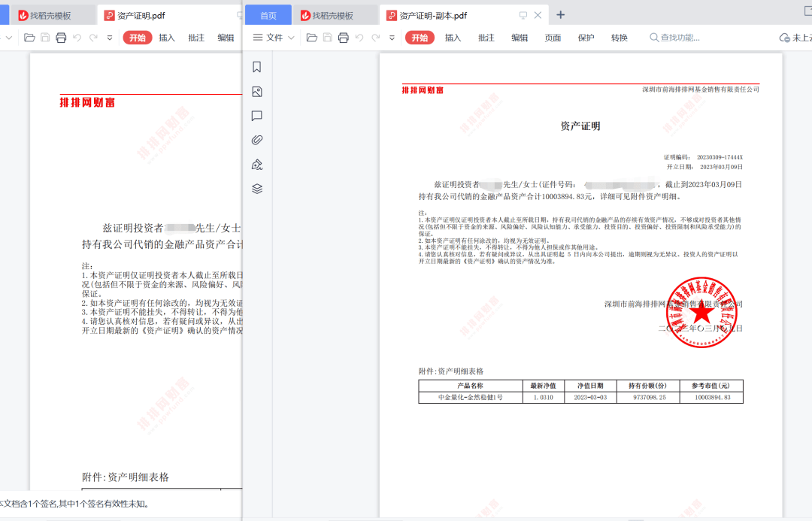
Task: Click table cell 中金量化-金然稳健1号
Action: coord(470,397)
